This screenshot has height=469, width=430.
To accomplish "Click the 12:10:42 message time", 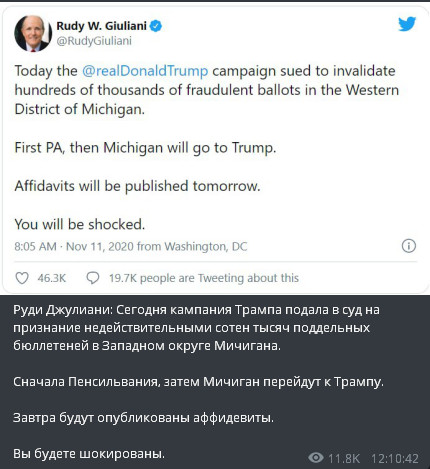I will click(x=395, y=459).
